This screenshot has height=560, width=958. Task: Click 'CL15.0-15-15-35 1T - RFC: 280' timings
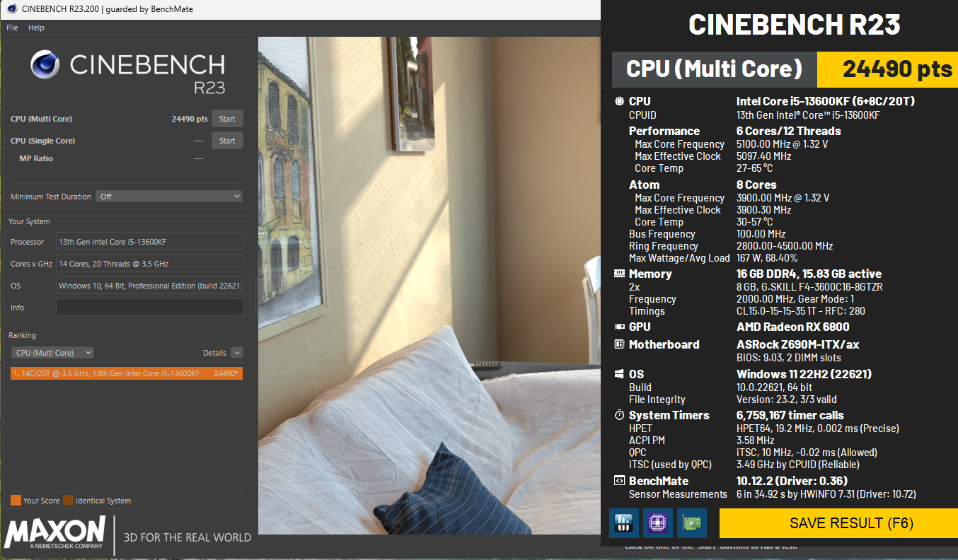tap(801, 311)
